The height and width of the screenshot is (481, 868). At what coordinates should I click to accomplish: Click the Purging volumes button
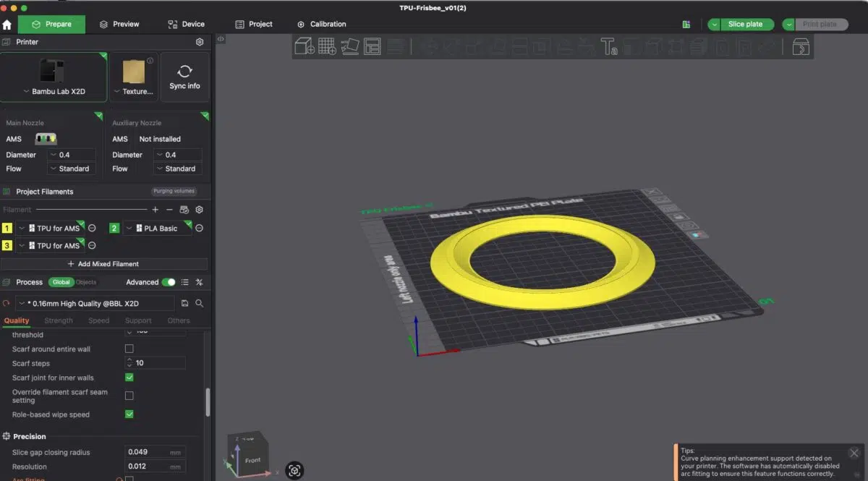(x=174, y=192)
